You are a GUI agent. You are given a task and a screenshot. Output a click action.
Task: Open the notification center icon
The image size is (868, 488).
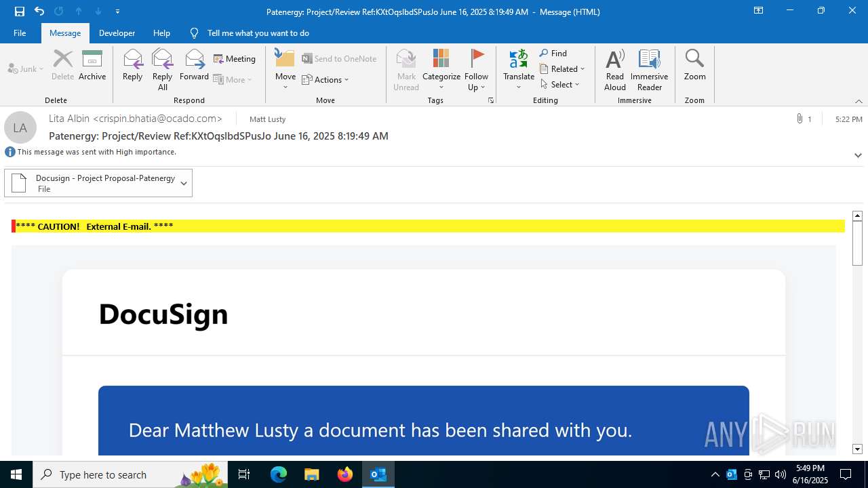(x=846, y=474)
